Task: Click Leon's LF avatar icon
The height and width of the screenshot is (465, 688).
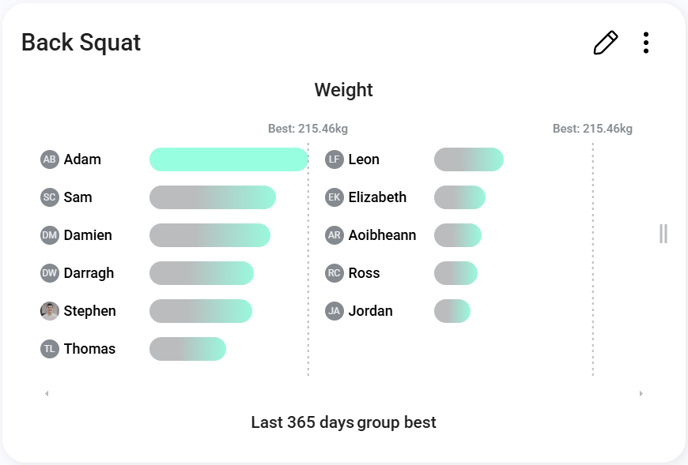Action: tap(335, 159)
